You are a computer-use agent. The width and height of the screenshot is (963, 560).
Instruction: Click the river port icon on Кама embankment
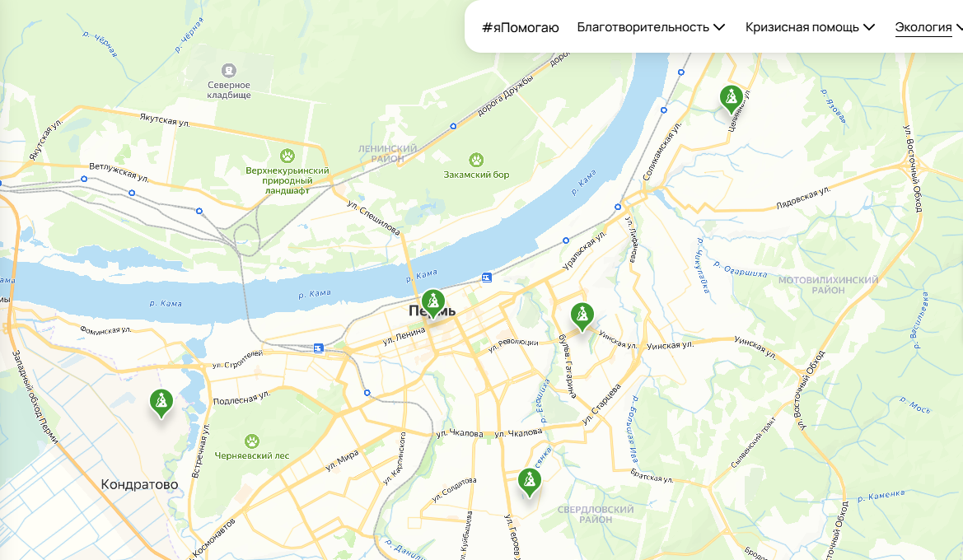(486, 278)
